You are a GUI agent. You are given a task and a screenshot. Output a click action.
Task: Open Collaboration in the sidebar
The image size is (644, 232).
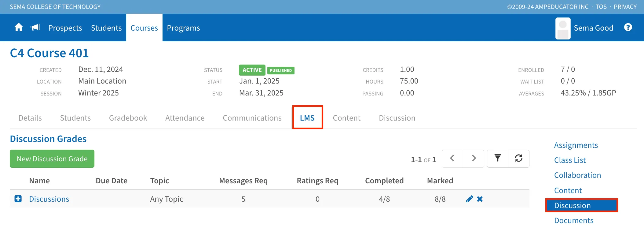[577, 175]
